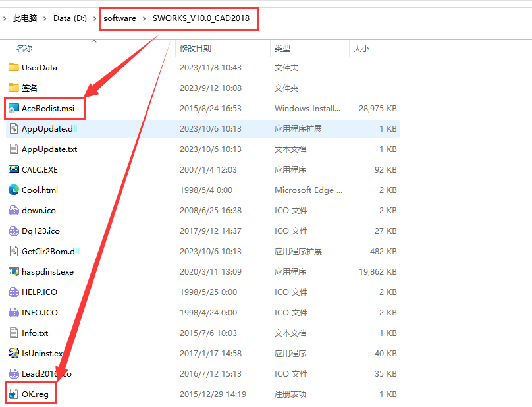
Task: Click the 92 KB size cell
Action: tap(385, 170)
